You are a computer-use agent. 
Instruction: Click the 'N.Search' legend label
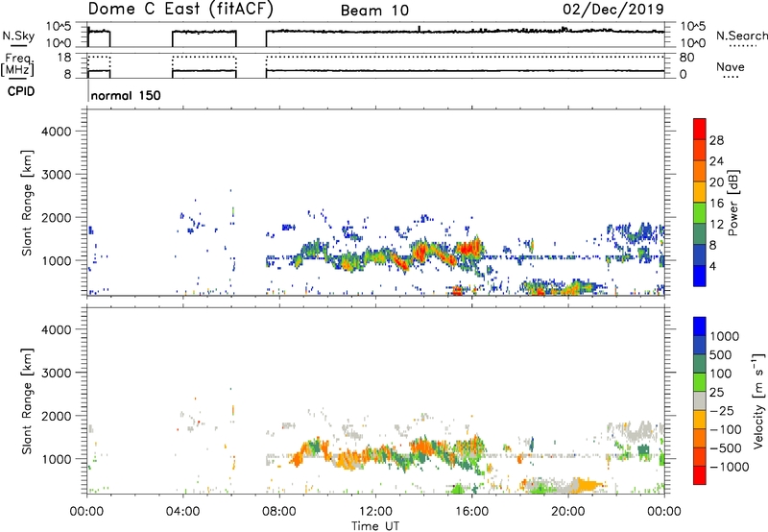click(x=741, y=36)
